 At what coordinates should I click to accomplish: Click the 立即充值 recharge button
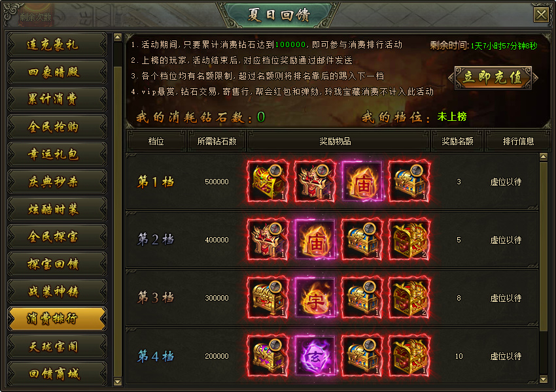click(x=493, y=78)
